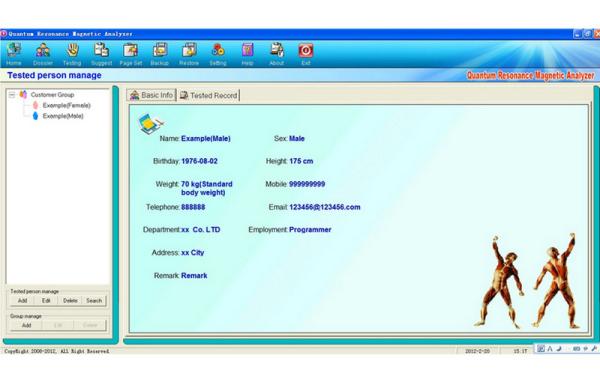Viewport: 600px width, 385px height.
Task: Collapse the Customer Group tree node
Action: tap(12, 95)
